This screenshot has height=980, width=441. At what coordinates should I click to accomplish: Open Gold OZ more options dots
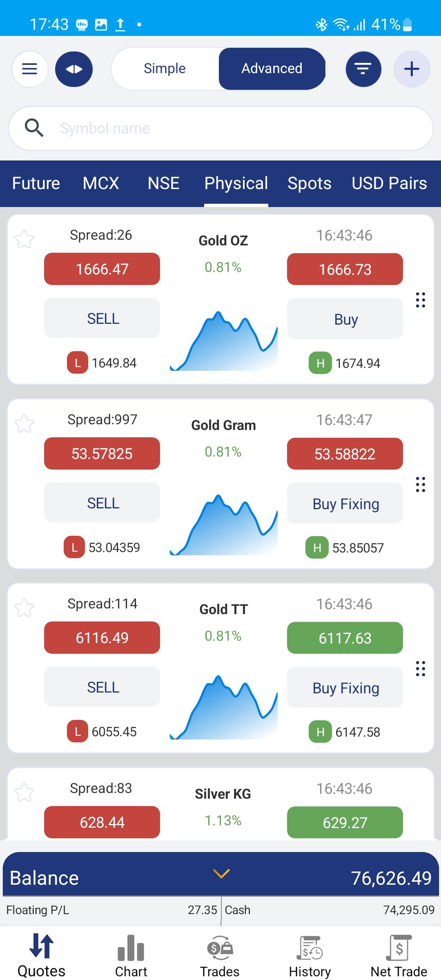421,300
